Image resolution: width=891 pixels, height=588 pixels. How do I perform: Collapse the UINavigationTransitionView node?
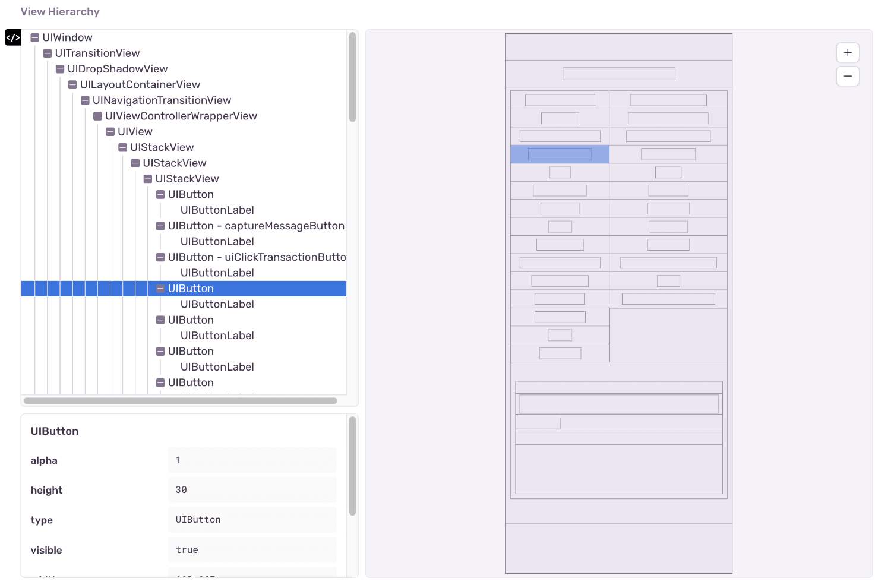coord(84,100)
